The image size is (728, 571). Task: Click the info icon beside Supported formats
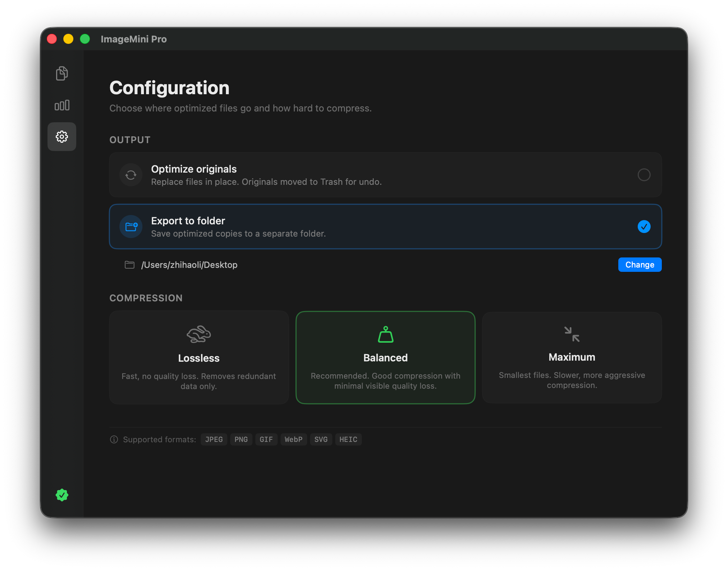[113, 439]
